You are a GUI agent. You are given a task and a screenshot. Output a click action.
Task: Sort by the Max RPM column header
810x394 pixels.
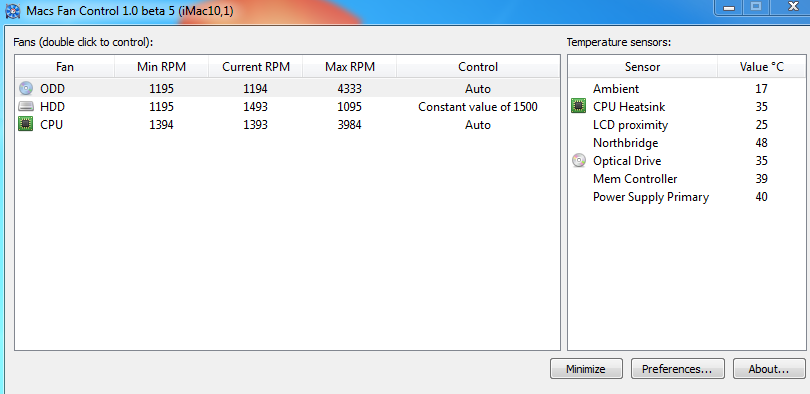coord(350,67)
